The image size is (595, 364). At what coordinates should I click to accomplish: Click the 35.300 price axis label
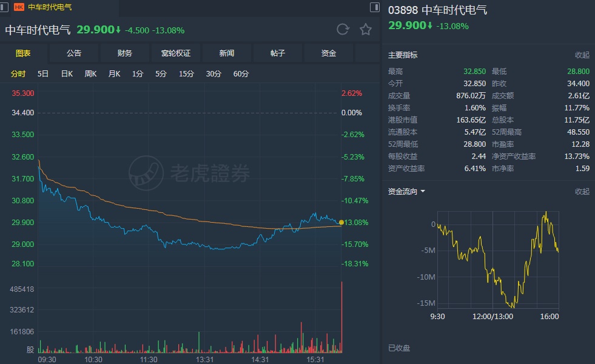[23, 93]
